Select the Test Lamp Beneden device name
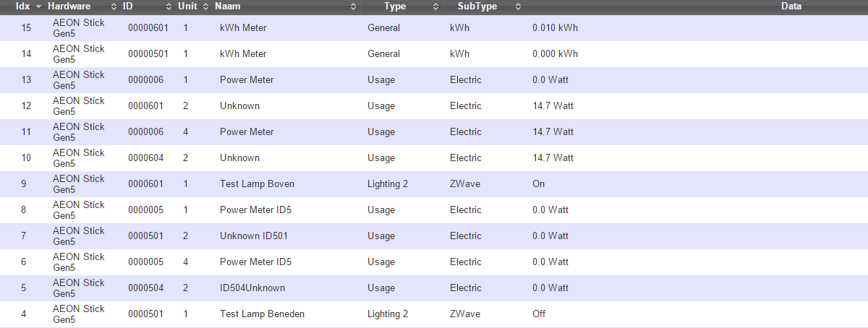Viewport: 868px width, 328px height. (x=262, y=314)
